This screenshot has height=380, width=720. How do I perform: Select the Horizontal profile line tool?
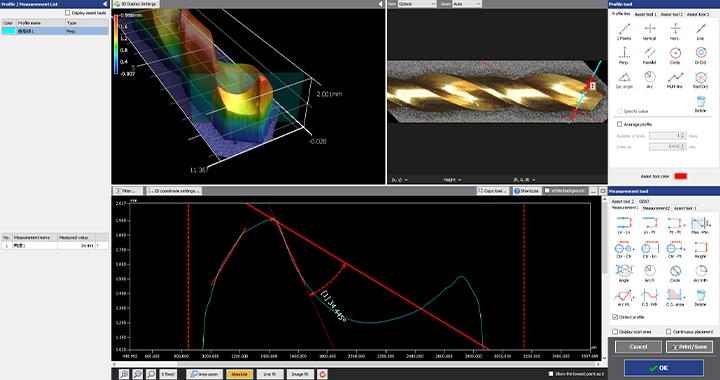[x=675, y=32]
